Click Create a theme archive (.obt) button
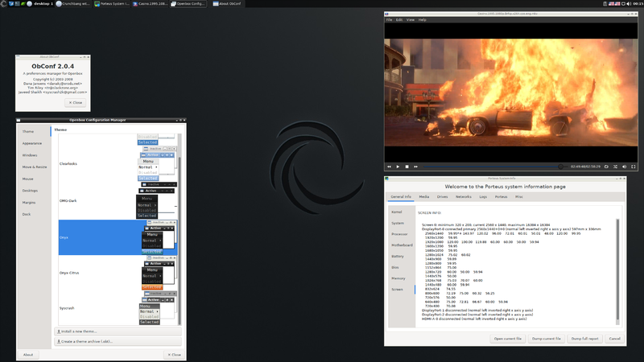This screenshot has height=362, width=644. pyautogui.click(x=118, y=341)
